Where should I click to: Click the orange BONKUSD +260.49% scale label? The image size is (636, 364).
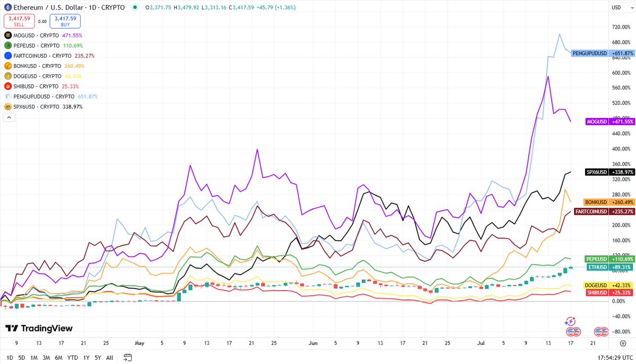608,202
